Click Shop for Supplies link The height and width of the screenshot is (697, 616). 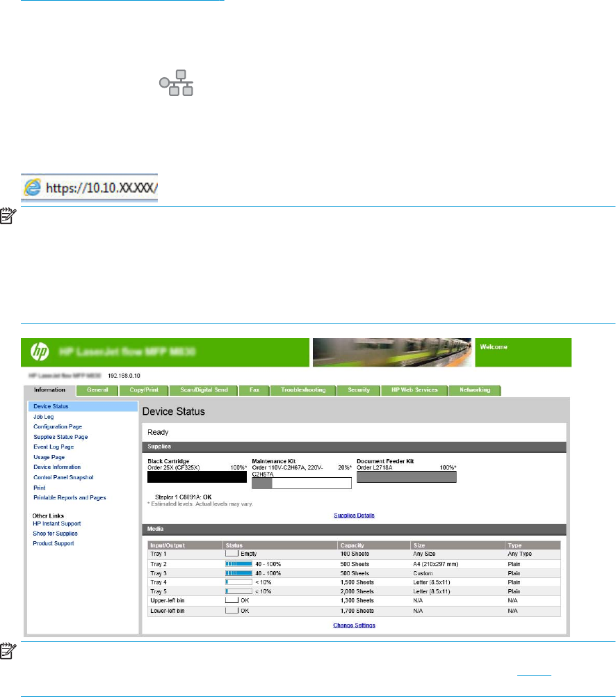55,534
